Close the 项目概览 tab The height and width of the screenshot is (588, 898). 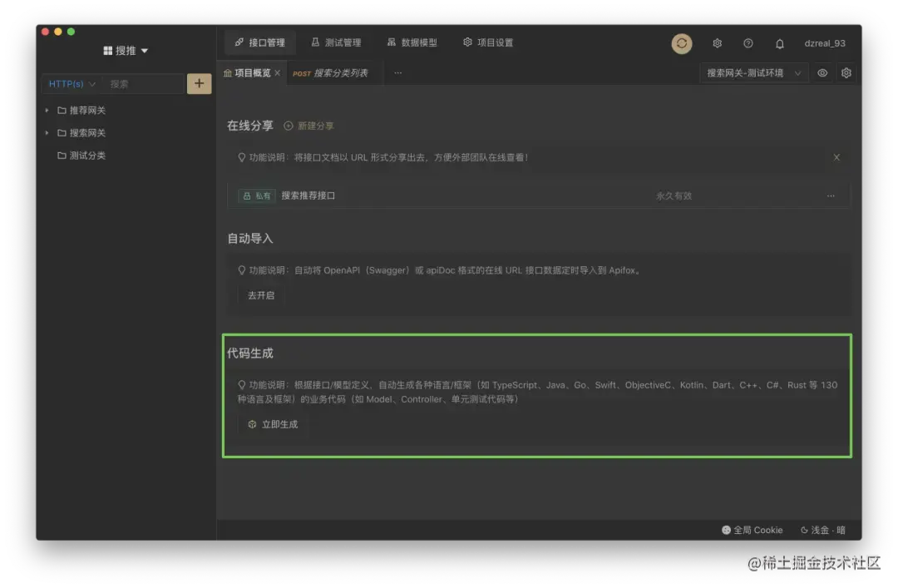coord(277,73)
